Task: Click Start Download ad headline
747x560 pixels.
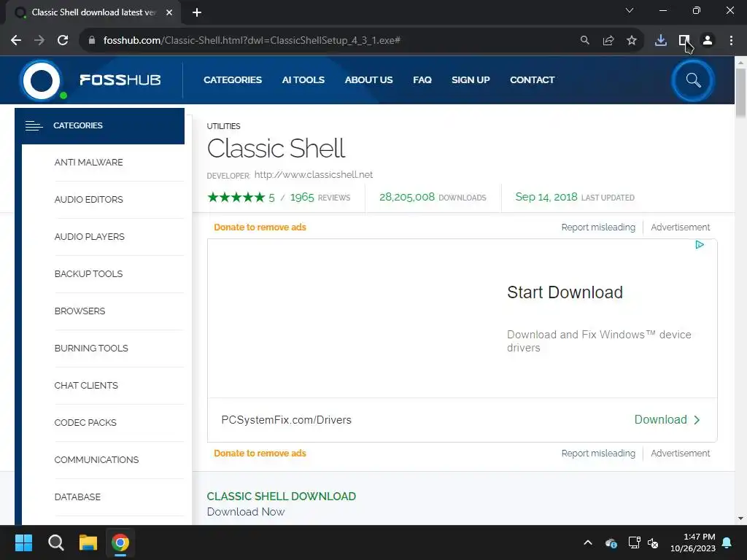Action: (x=565, y=292)
